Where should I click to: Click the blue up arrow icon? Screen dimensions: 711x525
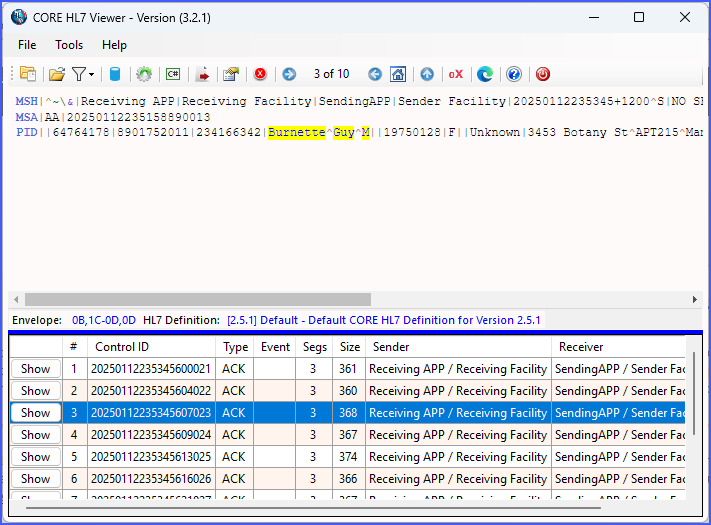427,74
